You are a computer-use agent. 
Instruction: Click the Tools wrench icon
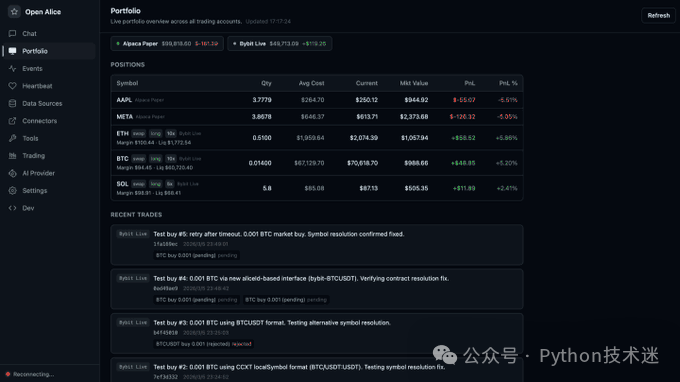click(x=13, y=138)
